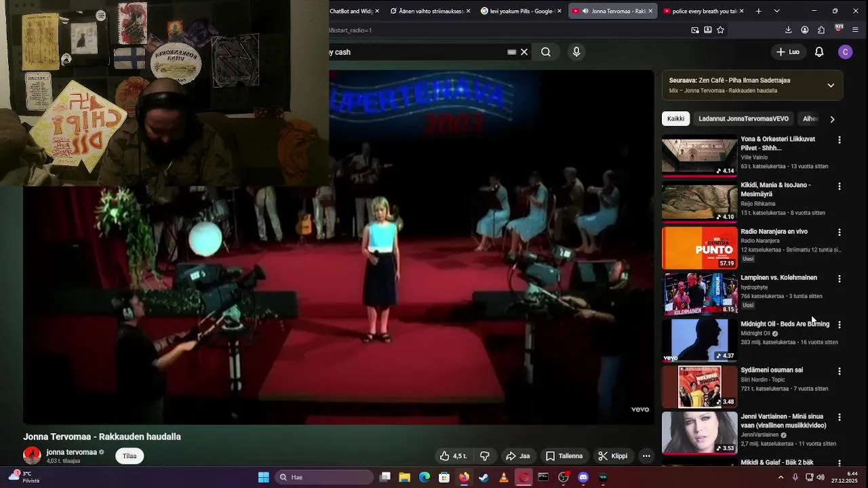Open YouTube notifications bell
Viewport: 868px width, 488px height.
tap(819, 52)
